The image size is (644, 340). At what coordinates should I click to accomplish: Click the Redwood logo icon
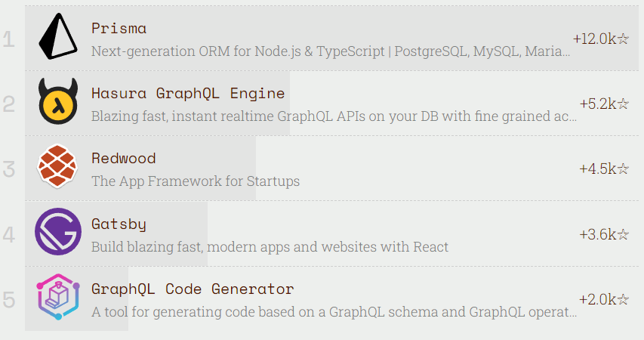pyautogui.click(x=58, y=168)
